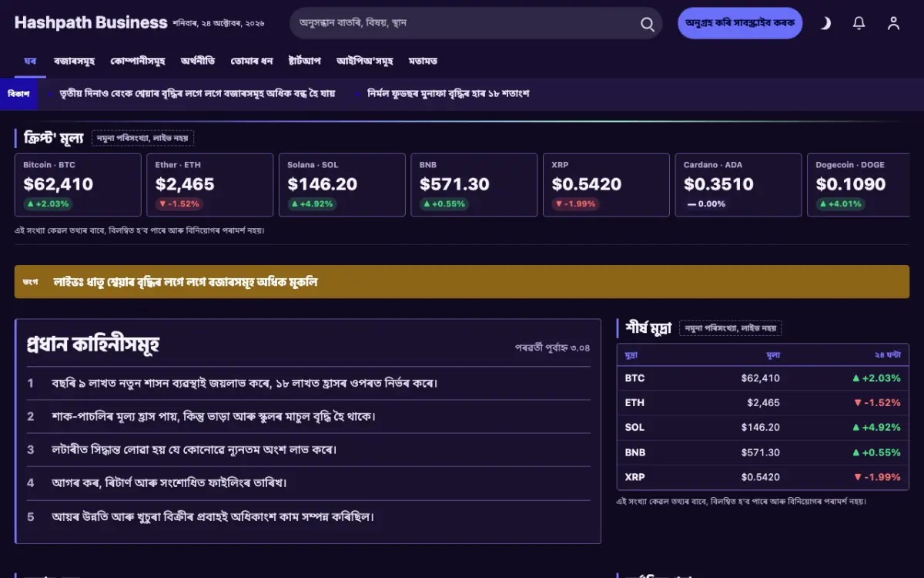The height and width of the screenshot is (578, 924).
Task: Click the Hashpath Business logo
Action: 91,22
